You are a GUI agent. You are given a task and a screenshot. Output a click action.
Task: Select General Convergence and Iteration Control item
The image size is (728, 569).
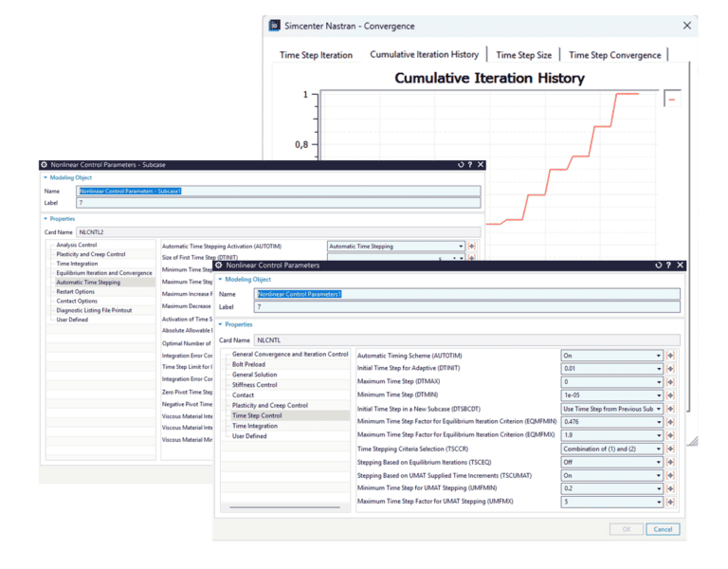pyautogui.click(x=290, y=354)
